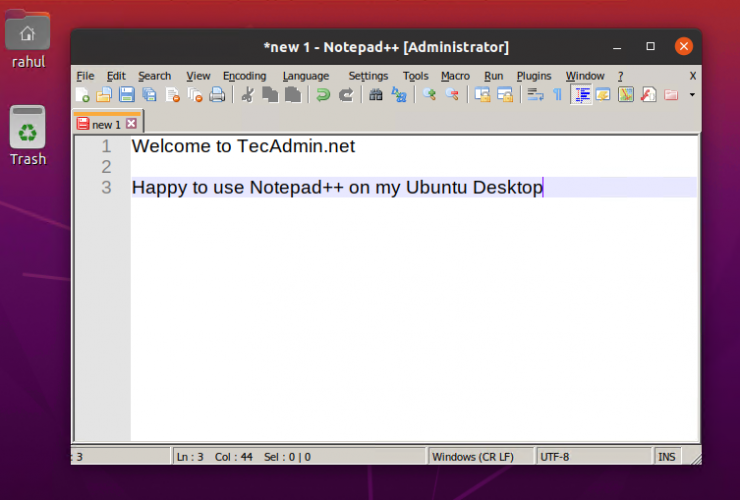
Task: Open the Plugins menu
Action: 534,76
